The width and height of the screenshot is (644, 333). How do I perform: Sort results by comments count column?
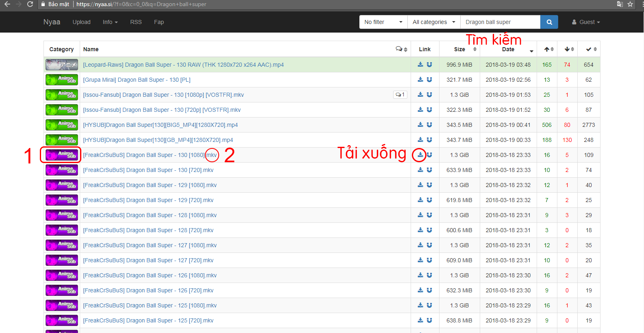pyautogui.click(x=401, y=49)
